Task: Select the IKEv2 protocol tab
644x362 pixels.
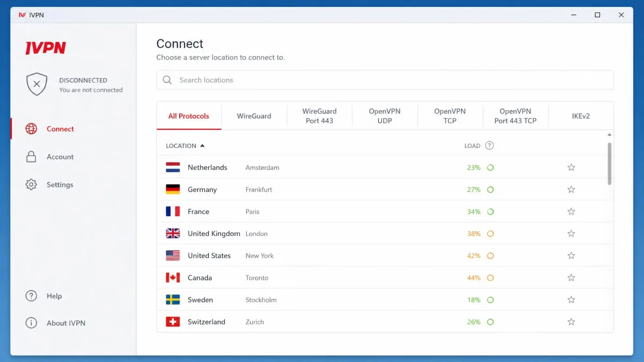Action: pyautogui.click(x=581, y=116)
